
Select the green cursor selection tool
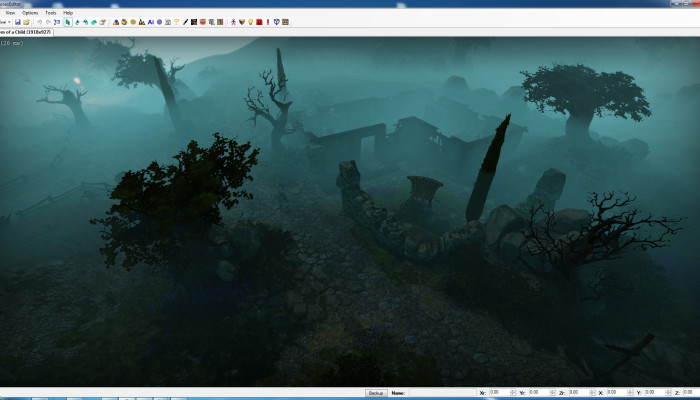click(68, 22)
